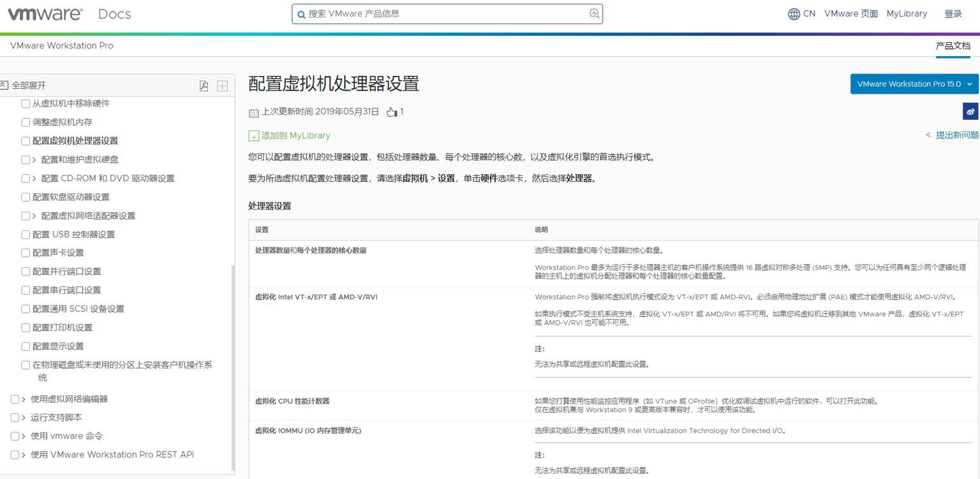Check the 调整虚拟机内存 checkbox
This screenshot has width=980, height=479.
(x=26, y=122)
